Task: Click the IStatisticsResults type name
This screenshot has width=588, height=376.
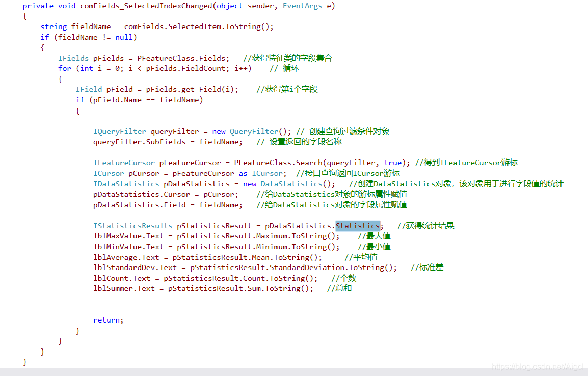Action: 133,226
